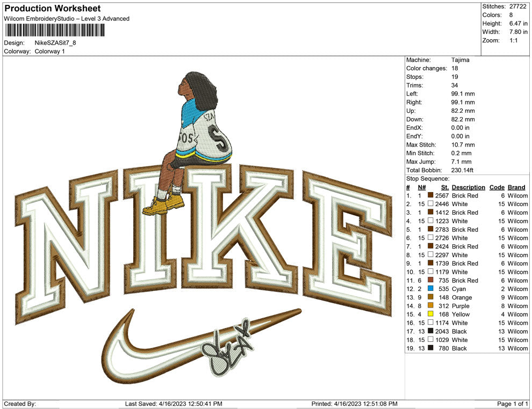Click the Cyan description in row 12

pyautogui.click(x=459, y=289)
